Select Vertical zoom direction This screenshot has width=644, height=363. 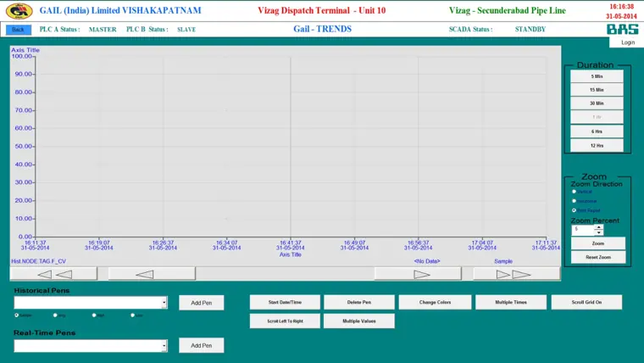(575, 192)
